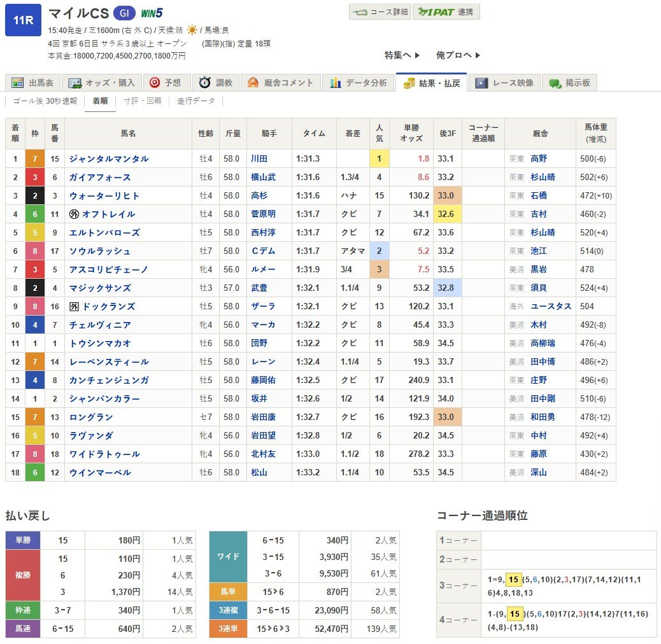Viewport: 661px width, 644px height.
Task: Click the コース詳細 button
Action: pos(380,11)
